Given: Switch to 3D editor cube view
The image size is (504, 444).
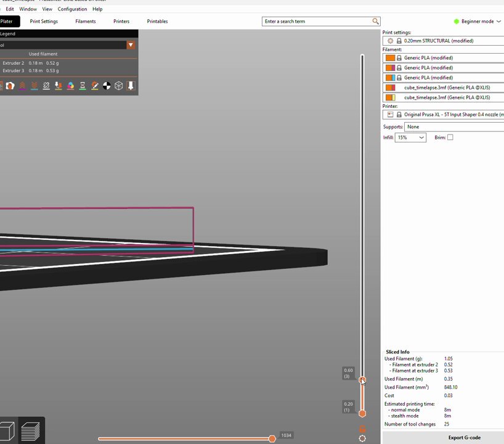Looking at the screenshot, I should pyautogui.click(x=7, y=431).
